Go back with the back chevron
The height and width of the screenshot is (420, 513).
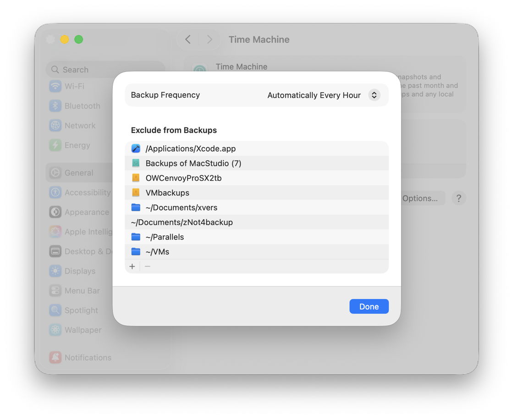pyautogui.click(x=188, y=39)
